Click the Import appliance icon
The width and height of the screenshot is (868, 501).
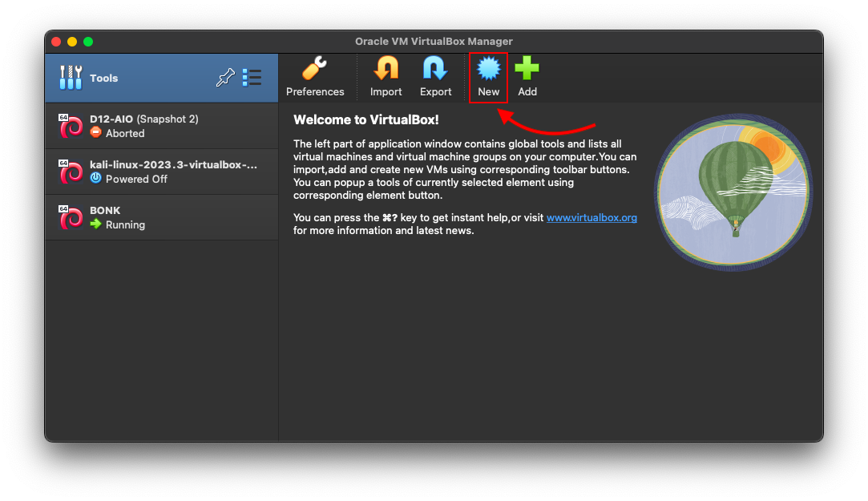(386, 69)
